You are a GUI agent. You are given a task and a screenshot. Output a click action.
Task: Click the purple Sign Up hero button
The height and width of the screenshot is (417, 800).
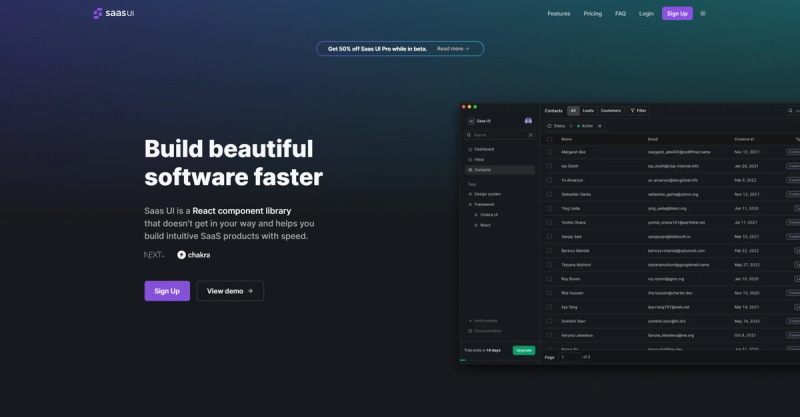tap(167, 291)
